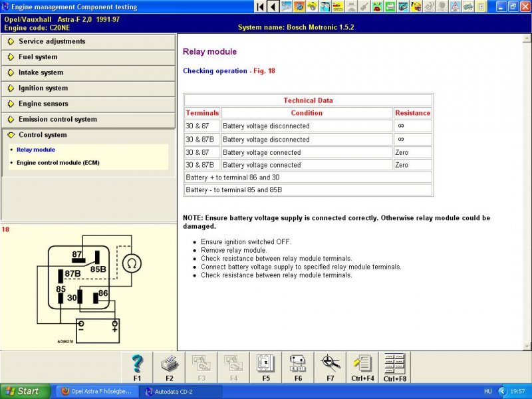Open the F5 wiring diagram icon
Viewport: 532px width, 399px height.
click(x=265, y=368)
